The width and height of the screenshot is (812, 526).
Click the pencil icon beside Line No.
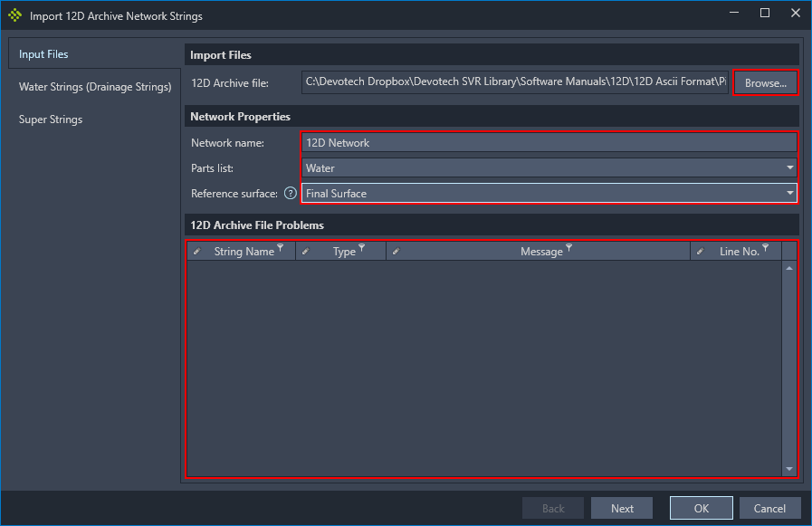point(700,252)
